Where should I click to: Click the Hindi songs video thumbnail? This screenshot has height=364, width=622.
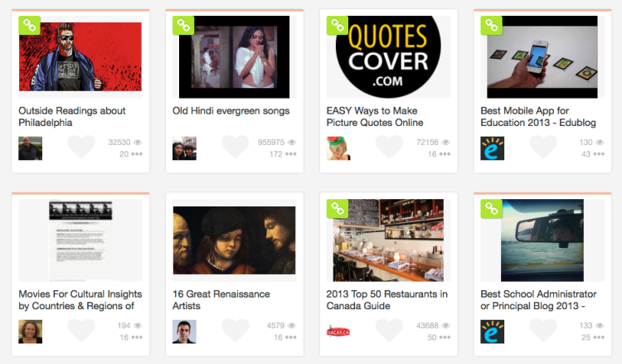pyautogui.click(x=234, y=56)
